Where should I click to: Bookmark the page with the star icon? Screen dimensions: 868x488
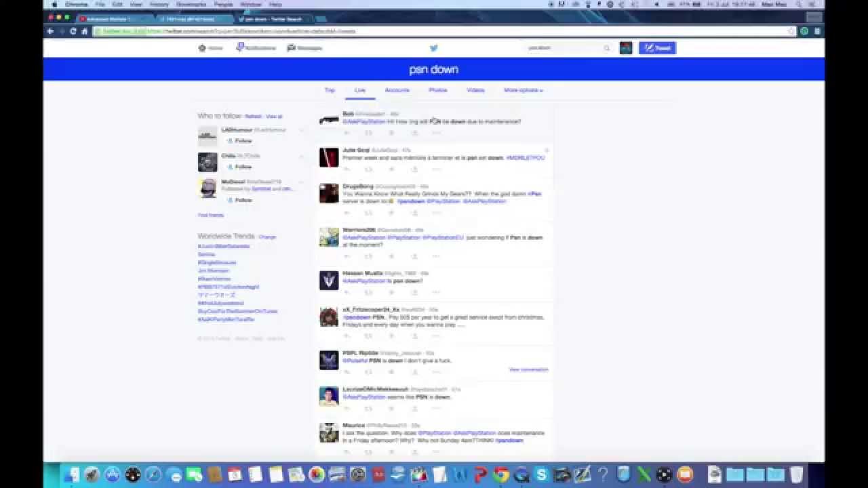click(x=791, y=31)
